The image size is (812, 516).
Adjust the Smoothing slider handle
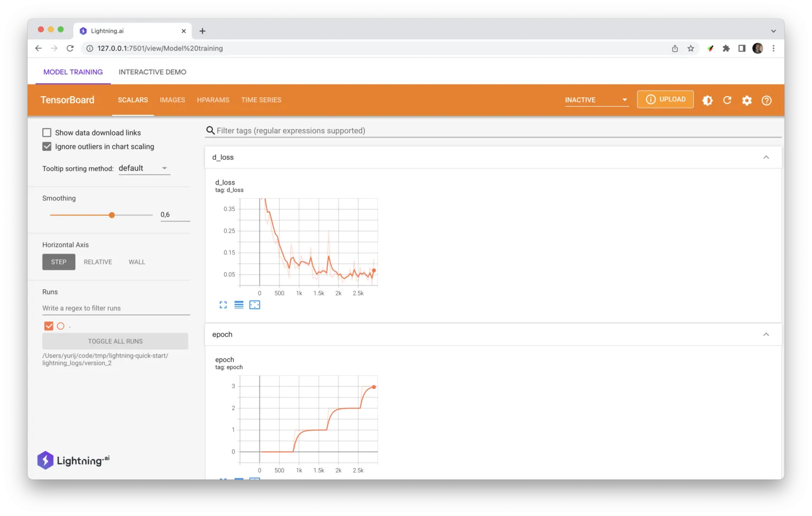112,215
